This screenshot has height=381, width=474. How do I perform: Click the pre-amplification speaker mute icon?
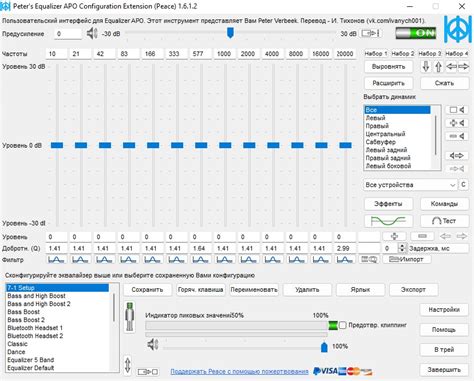click(92, 34)
